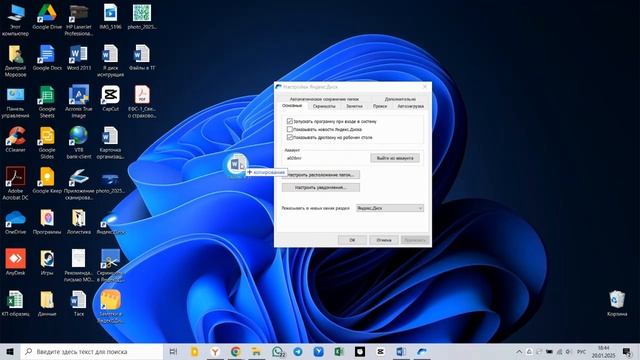Click Настроить уведомления button
This screenshot has height=360, width=640.
click(321, 188)
